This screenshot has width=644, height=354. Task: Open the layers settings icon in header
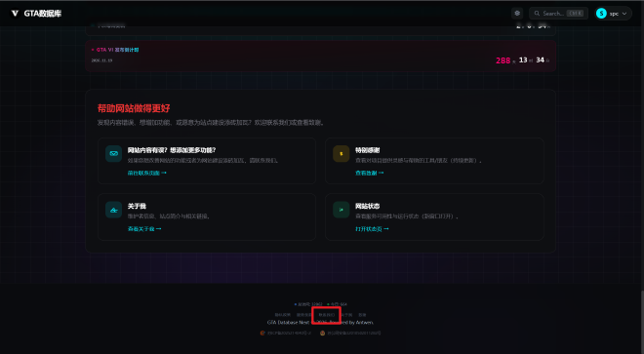(517, 13)
